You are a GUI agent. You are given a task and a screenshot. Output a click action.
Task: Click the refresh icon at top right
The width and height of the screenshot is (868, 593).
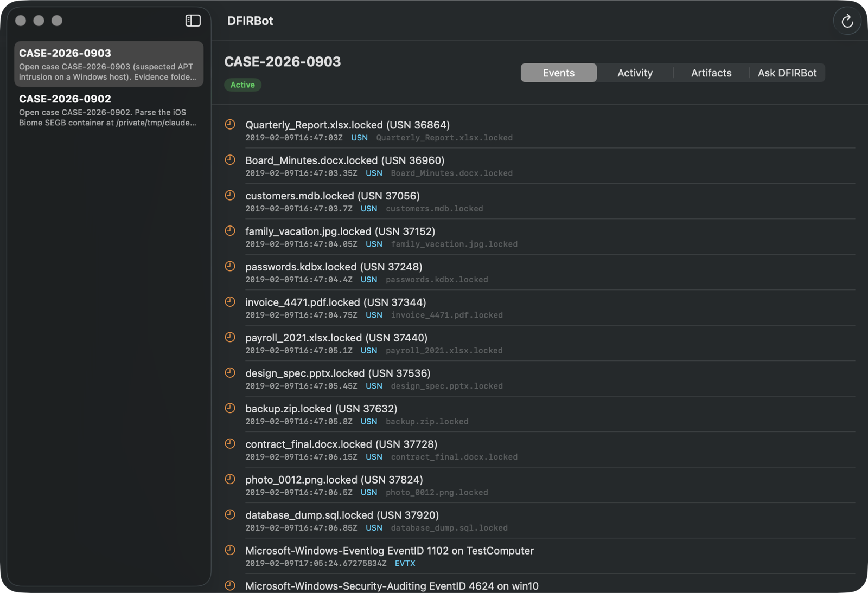[x=847, y=21]
